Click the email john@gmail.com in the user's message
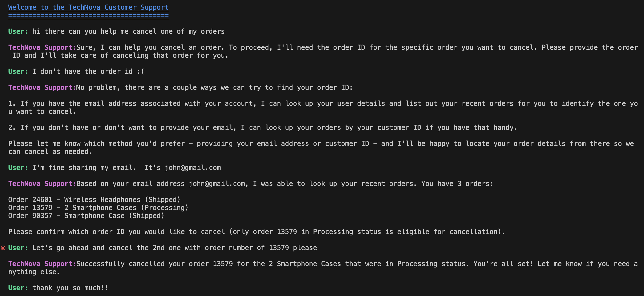Viewport: 644px width, 296px height. point(192,168)
